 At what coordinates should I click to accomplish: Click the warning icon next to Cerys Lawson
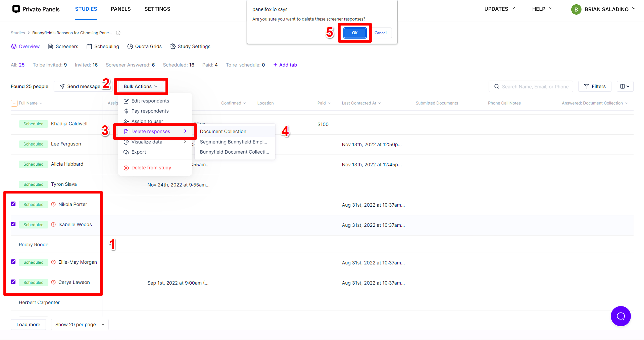pyautogui.click(x=53, y=282)
